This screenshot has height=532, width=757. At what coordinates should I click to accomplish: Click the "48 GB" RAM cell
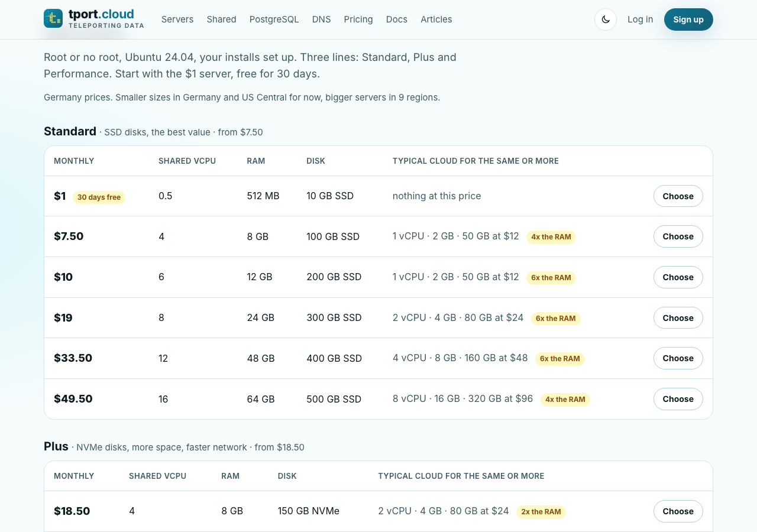[x=261, y=358]
